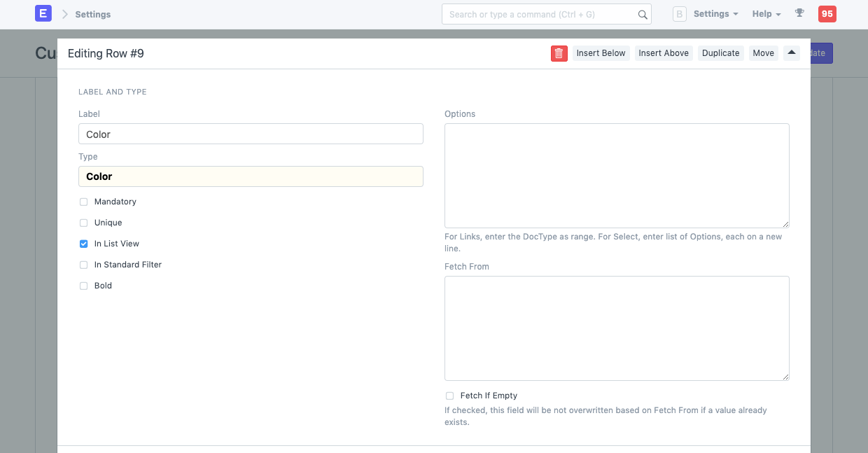Open the Help dropdown menu
The width and height of the screenshot is (868, 453).
pyautogui.click(x=766, y=13)
